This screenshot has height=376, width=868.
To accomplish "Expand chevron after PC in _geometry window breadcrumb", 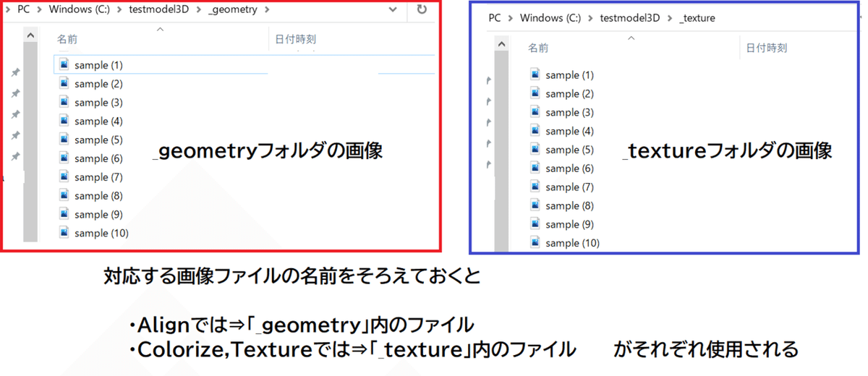I will (x=39, y=10).
